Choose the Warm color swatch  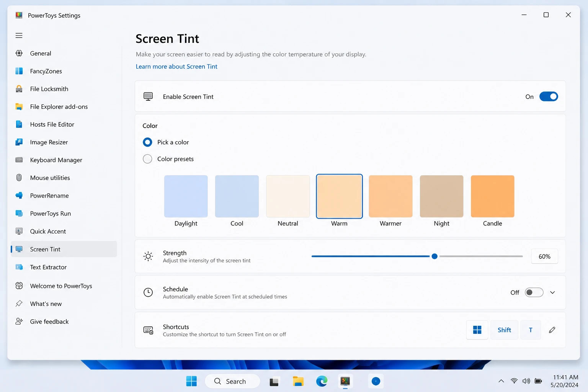point(339,196)
